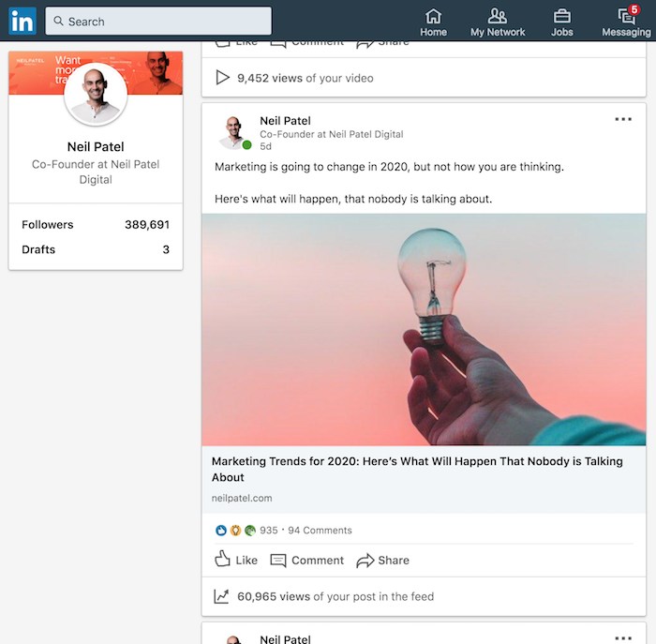Click the red Messaging notification badge
The width and height of the screenshot is (656, 644).
click(x=634, y=9)
